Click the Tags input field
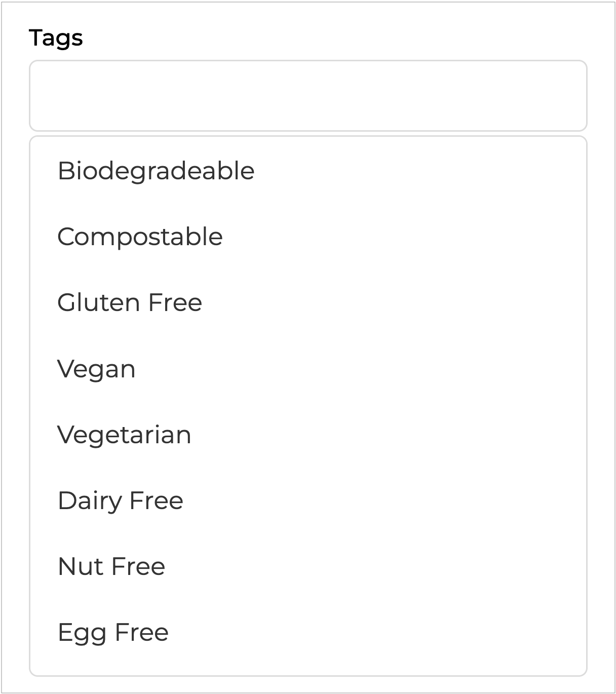The height and width of the screenshot is (694, 616). click(x=308, y=96)
